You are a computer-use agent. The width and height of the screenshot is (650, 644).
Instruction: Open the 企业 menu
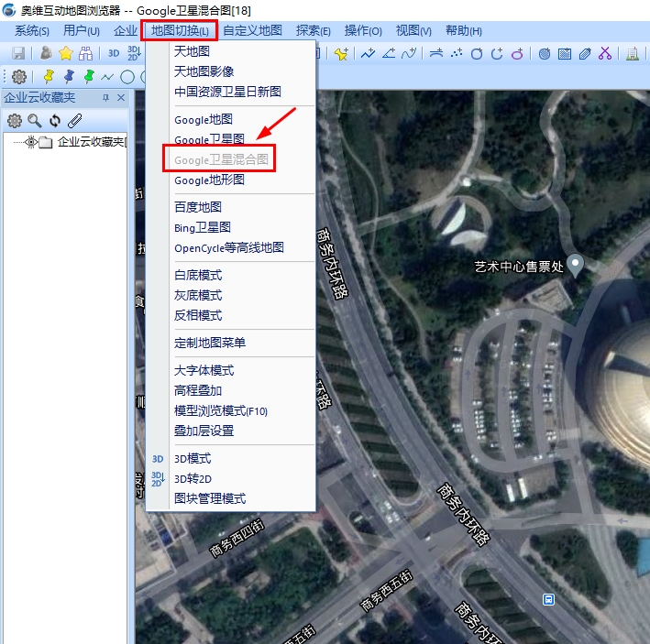[x=126, y=31]
